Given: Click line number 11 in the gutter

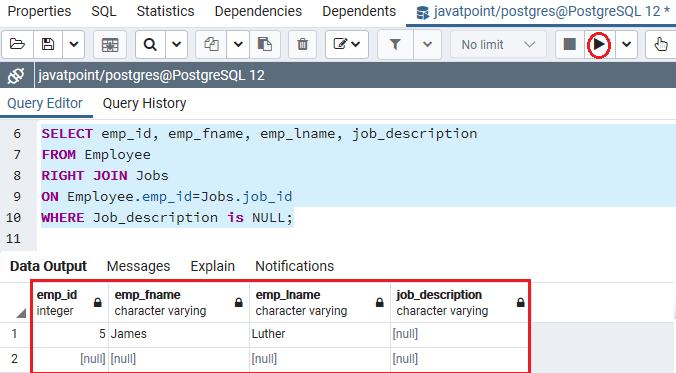Looking at the screenshot, I should click(x=13, y=239).
